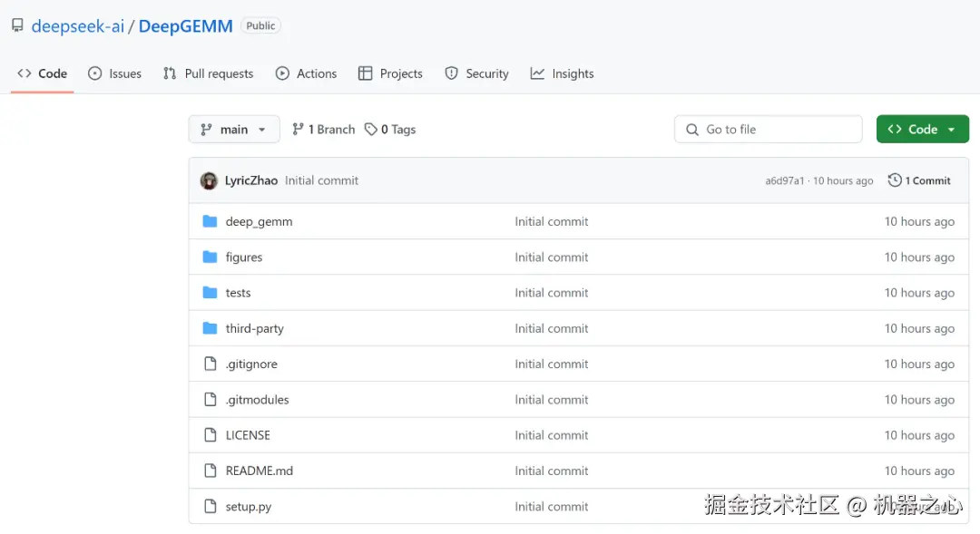The image size is (980, 534).
Task: Click the LyricZhao avatar image
Action: pos(209,180)
